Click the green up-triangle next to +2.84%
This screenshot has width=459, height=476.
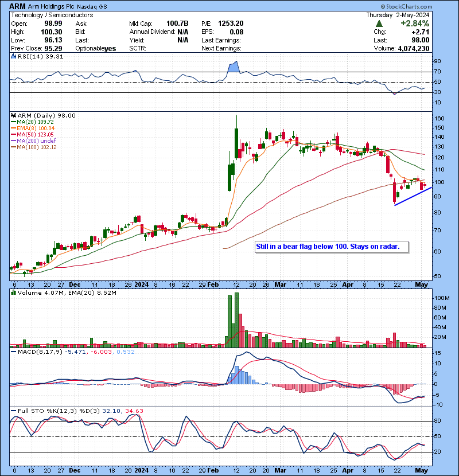point(379,24)
